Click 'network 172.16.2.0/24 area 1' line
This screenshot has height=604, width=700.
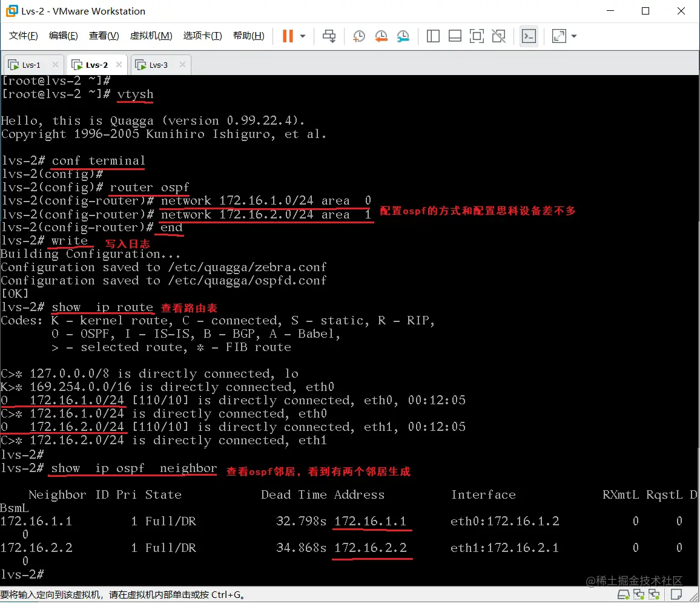266,215
